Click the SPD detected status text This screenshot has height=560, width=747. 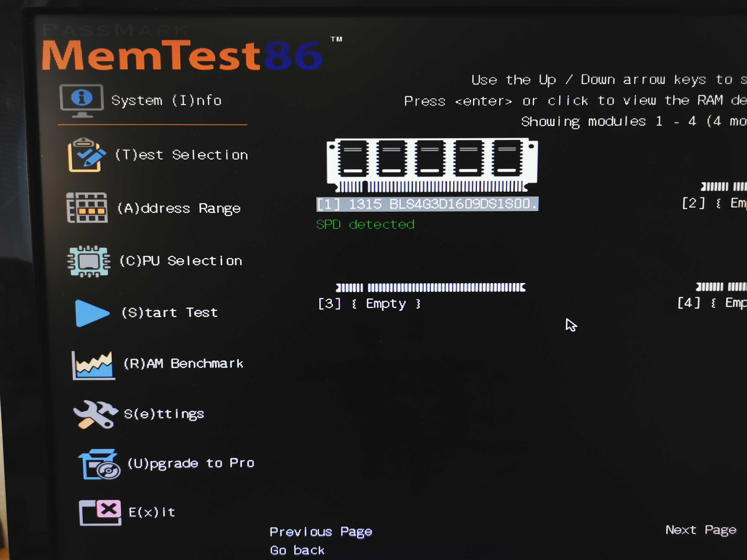click(365, 225)
